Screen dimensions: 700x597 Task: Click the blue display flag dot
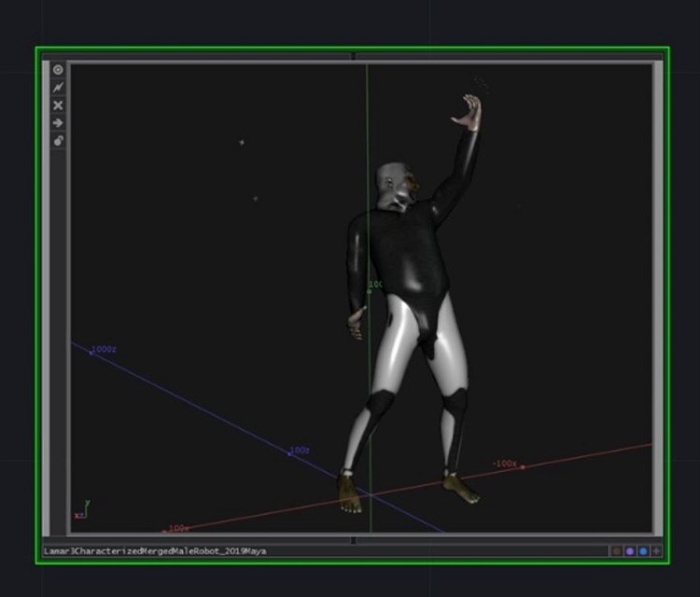(643, 551)
